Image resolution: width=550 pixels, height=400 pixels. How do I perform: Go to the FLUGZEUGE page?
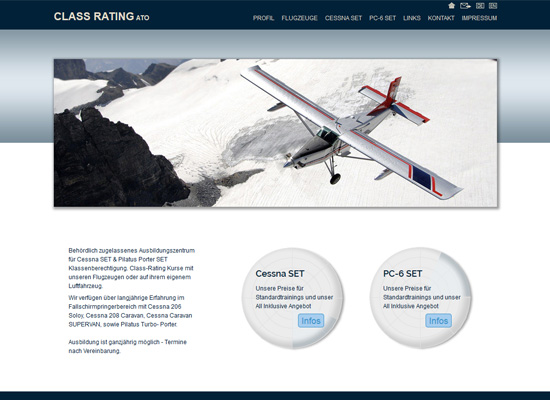pos(300,18)
